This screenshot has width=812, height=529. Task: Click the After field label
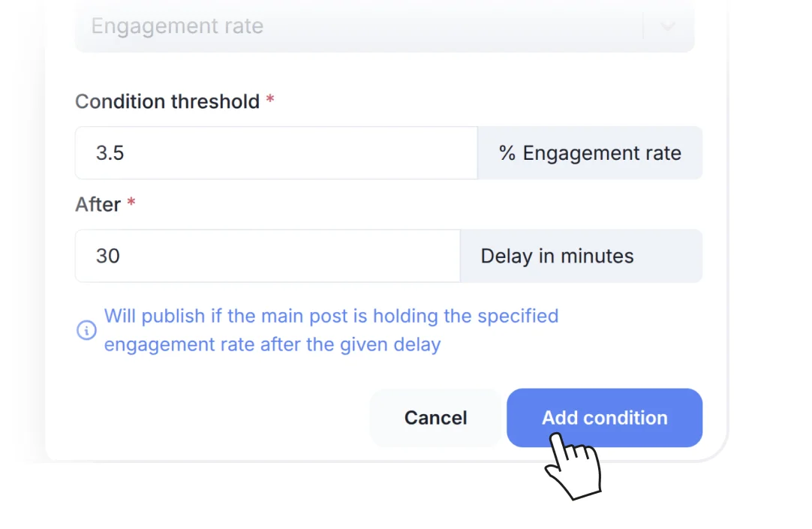click(98, 204)
